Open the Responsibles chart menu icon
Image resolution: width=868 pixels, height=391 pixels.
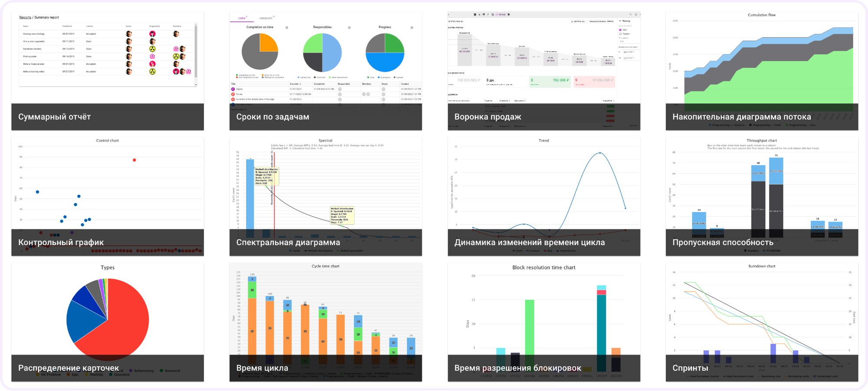point(349,27)
